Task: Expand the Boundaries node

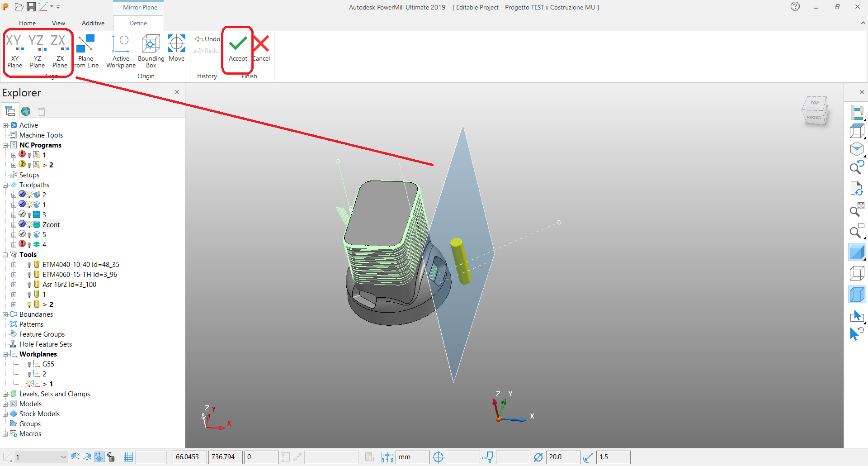Action: (5, 314)
